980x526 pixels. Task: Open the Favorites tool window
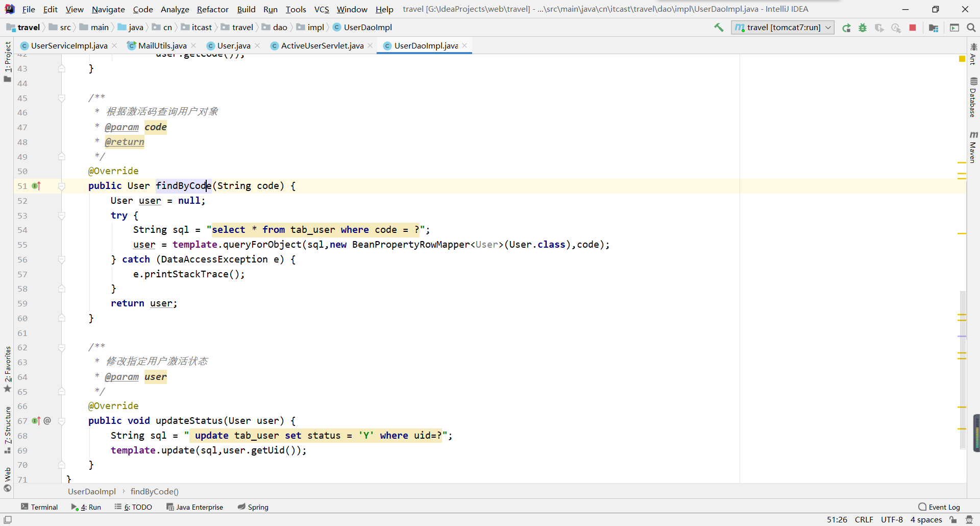[x=7, y=369]
